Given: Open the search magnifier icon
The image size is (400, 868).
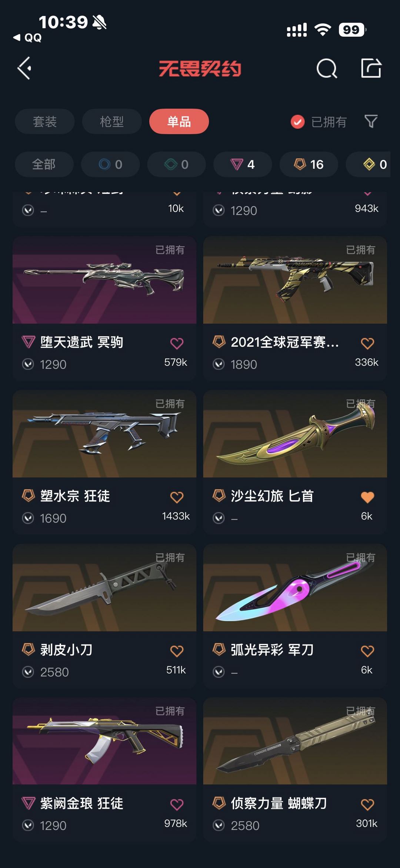Looking at the screenshot, I should [x=327, y=68].
